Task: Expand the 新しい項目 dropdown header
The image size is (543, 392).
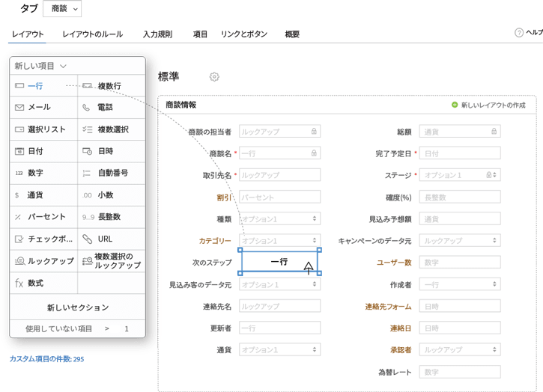Action: (x=41, y=66)
